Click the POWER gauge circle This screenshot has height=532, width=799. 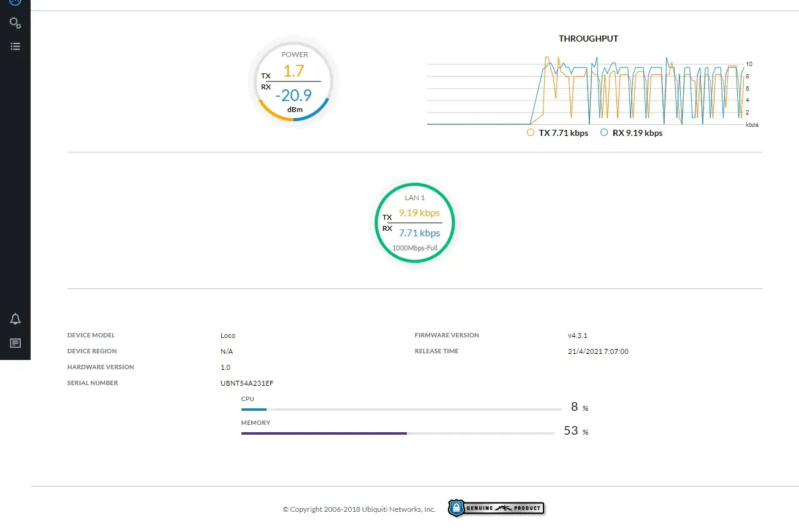(x=294, y=82)
